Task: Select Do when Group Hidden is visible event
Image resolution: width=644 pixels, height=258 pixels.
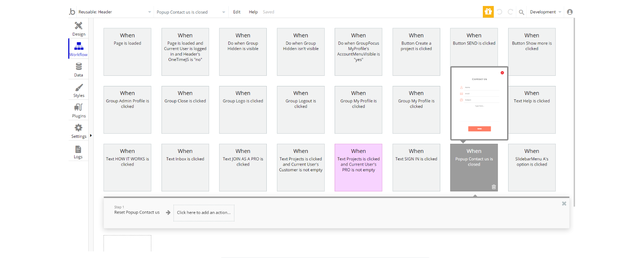Action: click(243, 52)
